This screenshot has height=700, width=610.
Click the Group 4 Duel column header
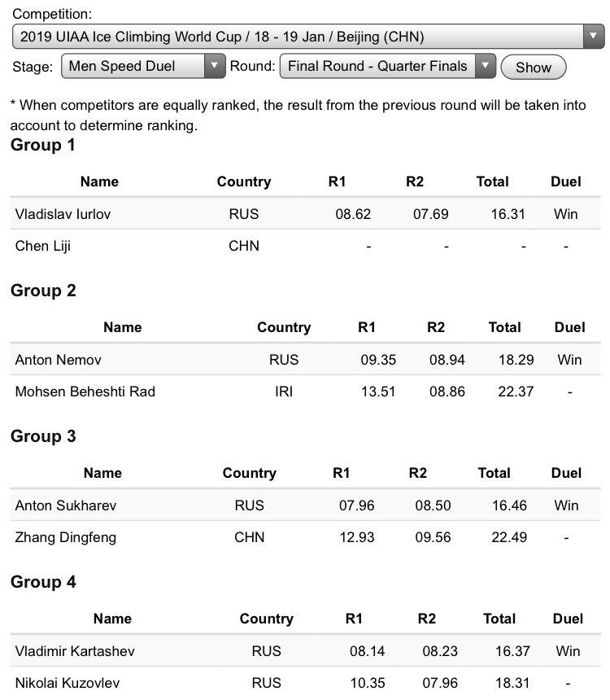tap(568, 619)
